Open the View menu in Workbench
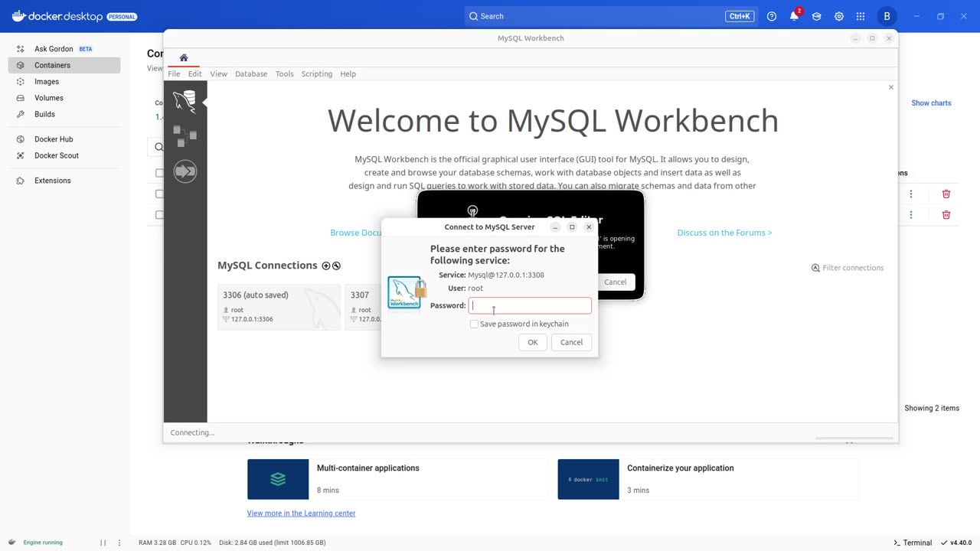The width and height of the screenshot is (980, 551). (x=218, y=74)
